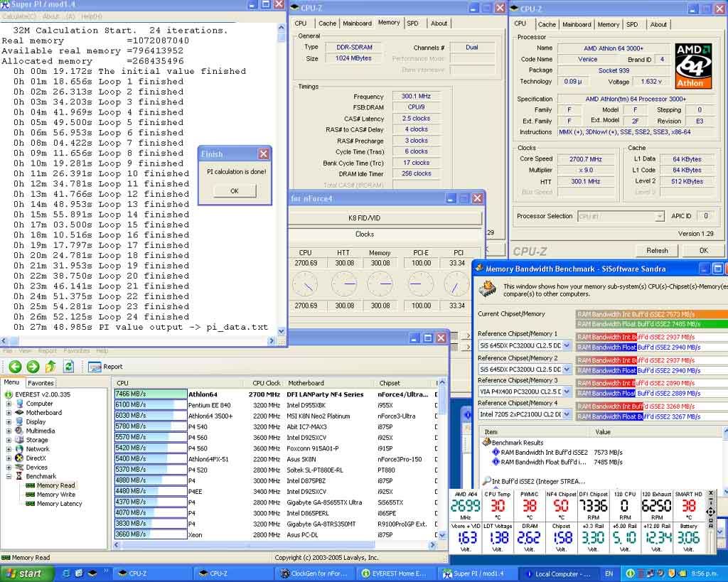Click the green Back arrow in EVEREST toolbar
The width and height of the screenshot is (728, 582).
15,367
